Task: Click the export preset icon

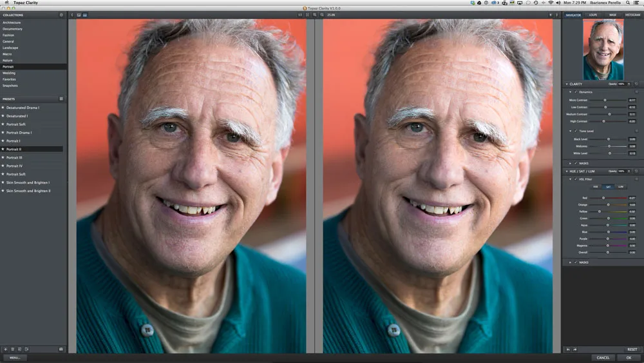Action: point(26,349)
